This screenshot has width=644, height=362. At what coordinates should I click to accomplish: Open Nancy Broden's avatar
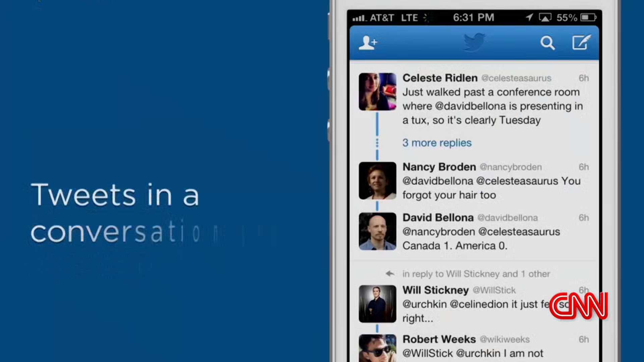tap(377, 181)
